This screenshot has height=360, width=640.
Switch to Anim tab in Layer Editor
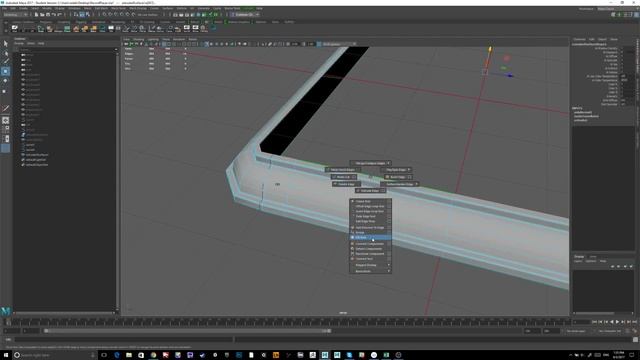click(593, 257)
